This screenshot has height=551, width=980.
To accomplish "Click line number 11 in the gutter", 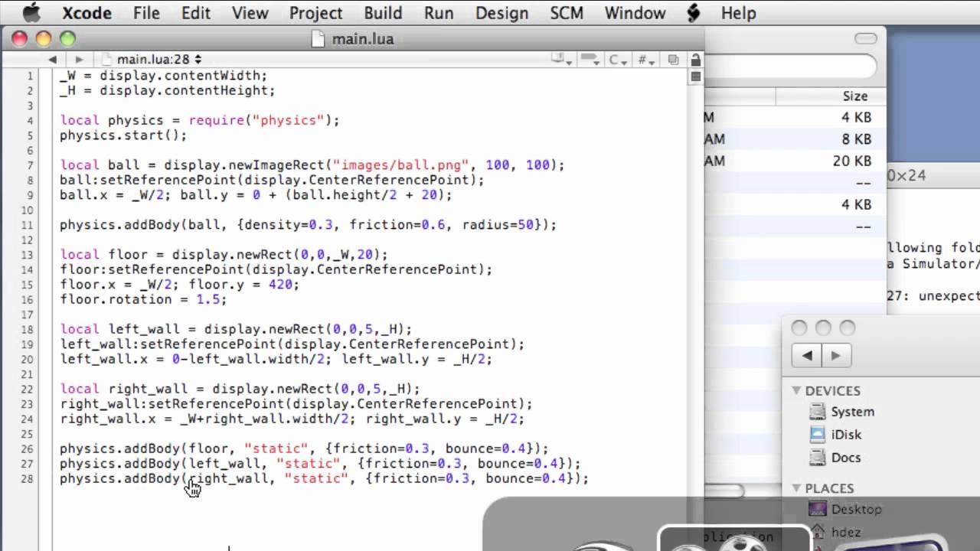I will [x=28, y=225].
